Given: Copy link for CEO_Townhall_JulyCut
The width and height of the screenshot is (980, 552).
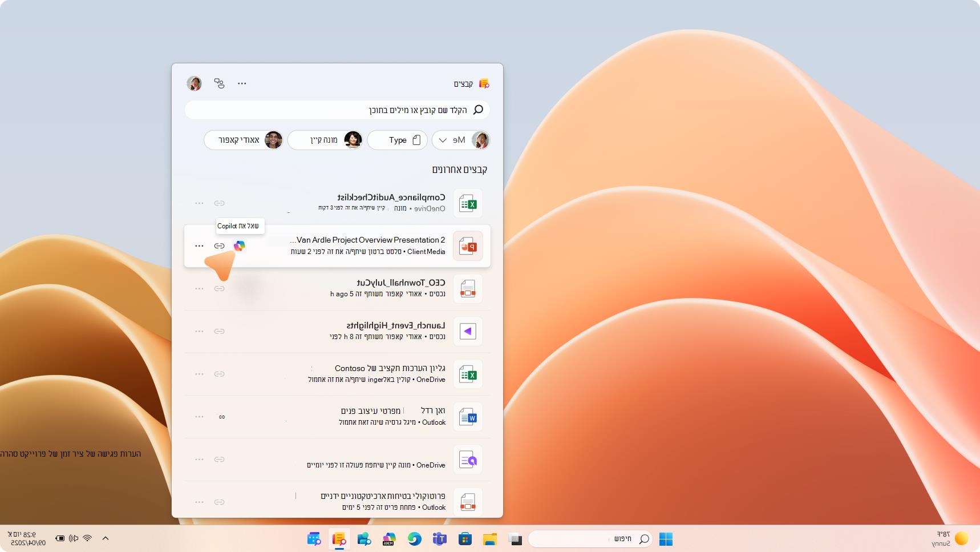Looking at the screenshot, I should [219, 288].
